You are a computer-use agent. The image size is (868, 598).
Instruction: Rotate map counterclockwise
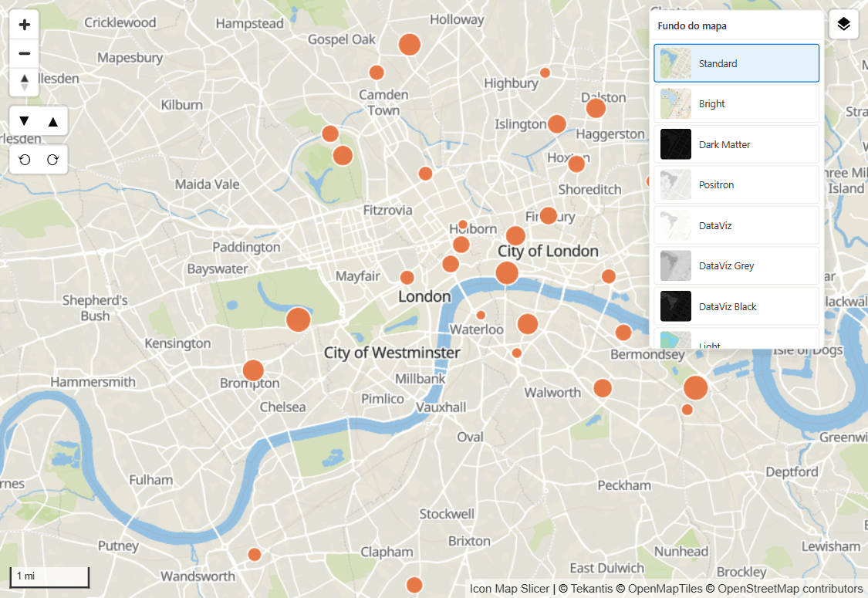tap(25, 160)
